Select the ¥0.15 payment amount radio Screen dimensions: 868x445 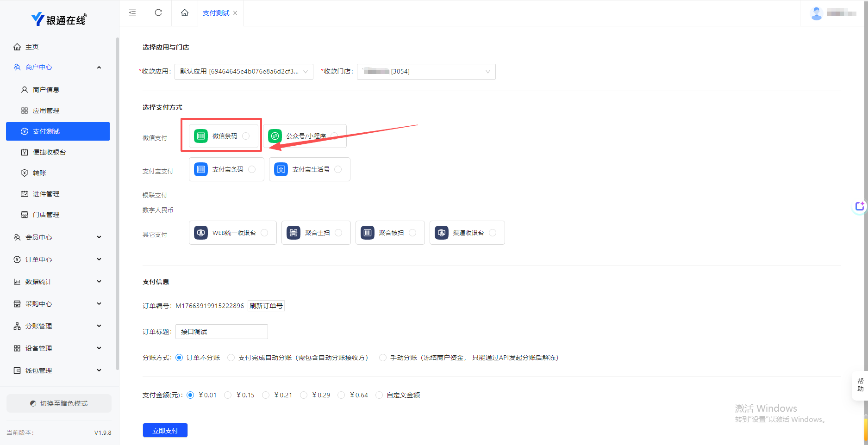tap(228, 395)
